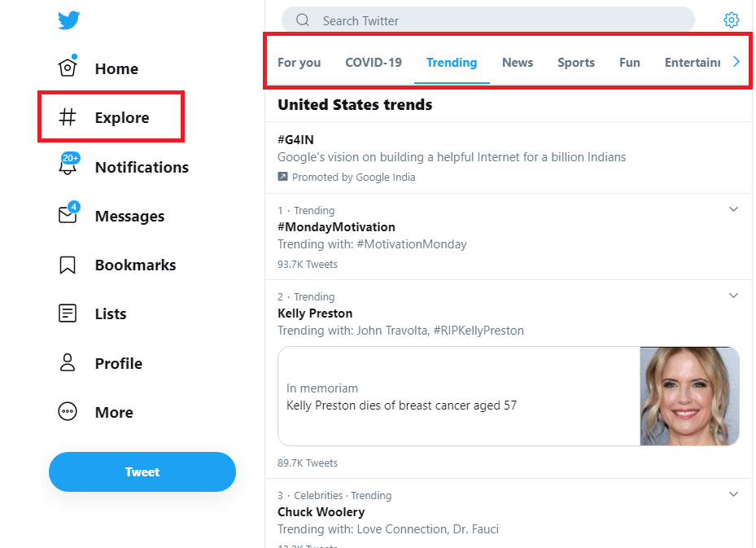Screen dimensions: 756x548
Task: Open Home via the house icon
Action: (x=68, y=68)
